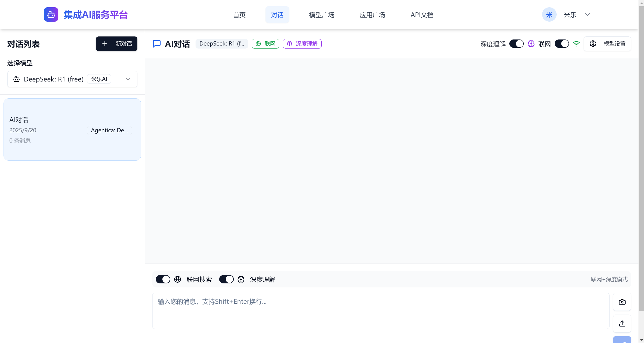644x343 pixels.
Task: Click the chevron arrow in the model selector
Action: pyautogui.click(x=128, y=79)
